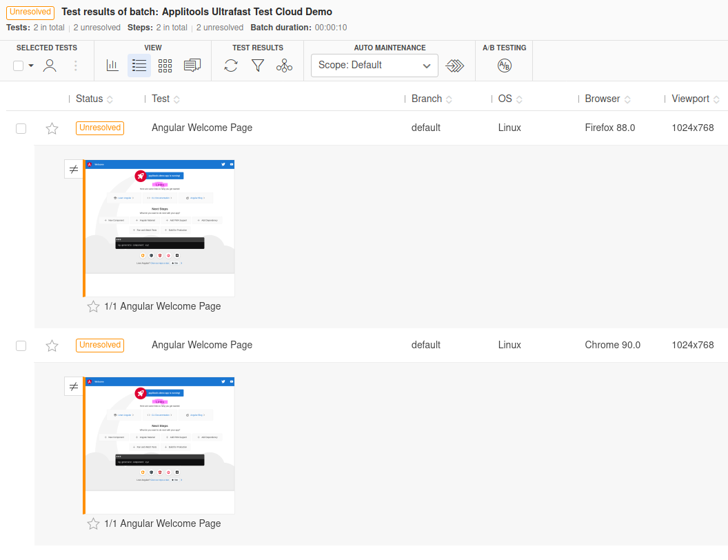728x560 pixels.
Task: Star the Chrome 90.0 test row
Action: pos(52,346)
